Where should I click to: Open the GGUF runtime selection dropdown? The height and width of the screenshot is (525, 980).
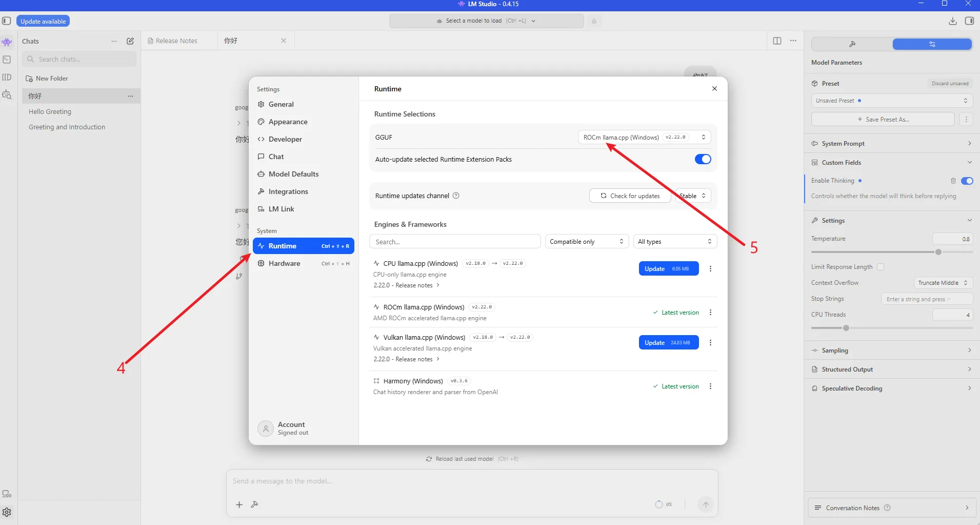pos(645,137)
